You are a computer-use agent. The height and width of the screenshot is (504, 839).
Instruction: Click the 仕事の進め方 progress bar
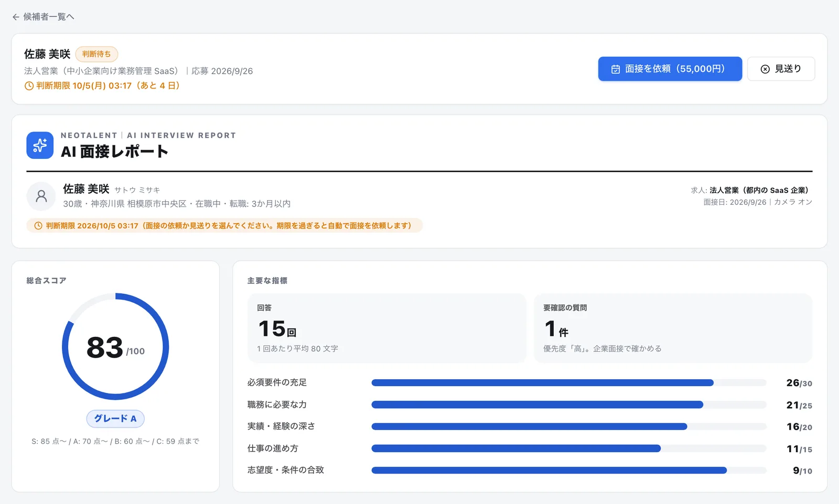click(569, 448)
